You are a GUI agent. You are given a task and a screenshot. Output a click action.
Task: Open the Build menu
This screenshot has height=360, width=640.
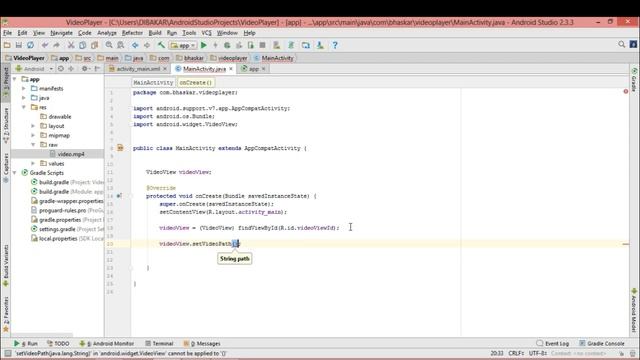point(155,33)
